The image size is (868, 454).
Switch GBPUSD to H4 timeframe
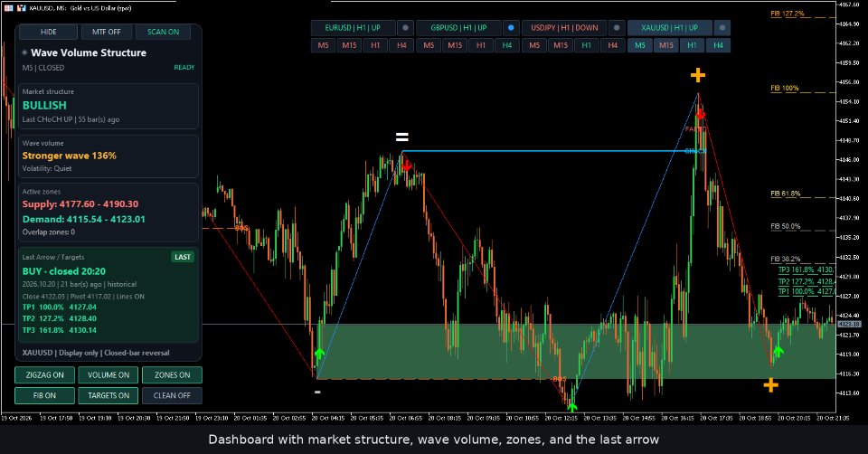pos(507,45)
